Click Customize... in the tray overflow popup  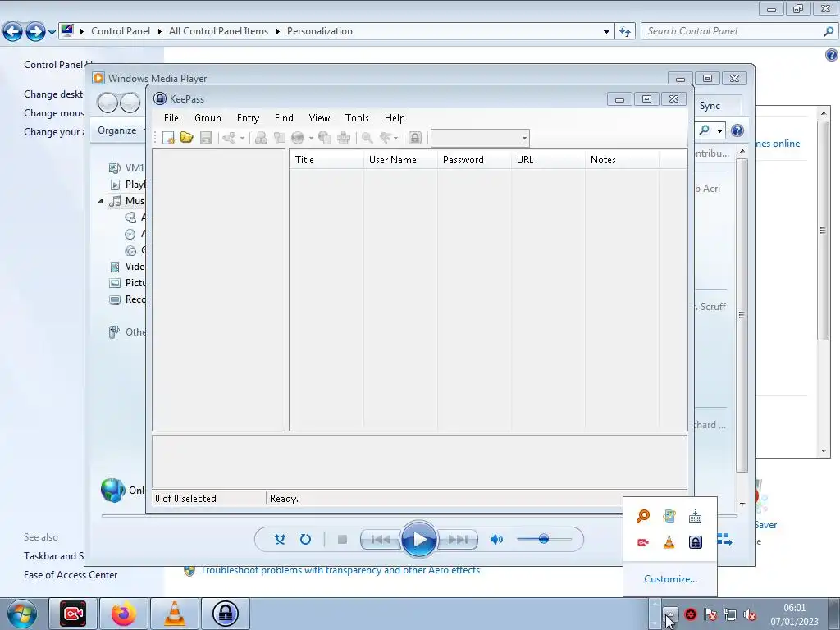point(670,578)
